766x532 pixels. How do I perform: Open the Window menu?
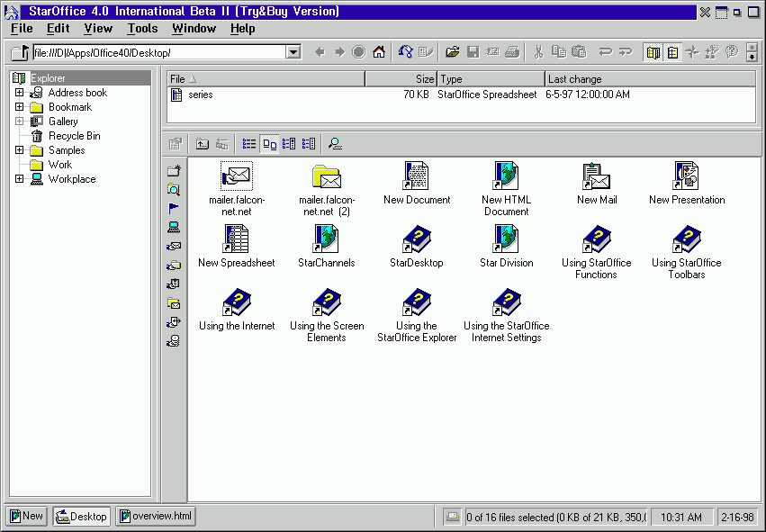(x=194, y=29)
